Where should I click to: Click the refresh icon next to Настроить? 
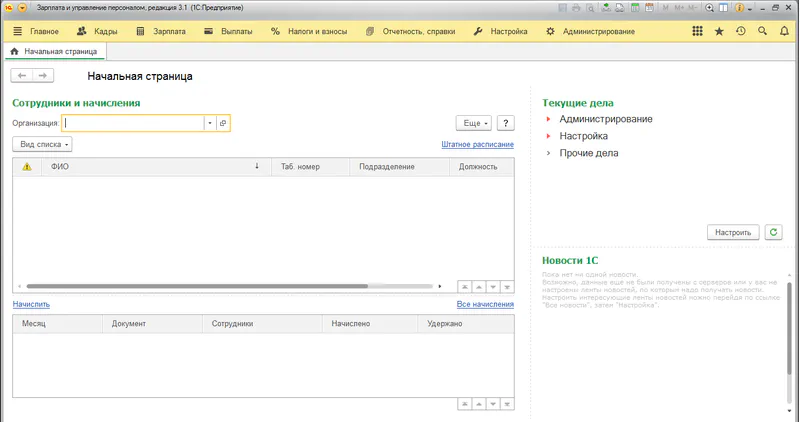773,232
